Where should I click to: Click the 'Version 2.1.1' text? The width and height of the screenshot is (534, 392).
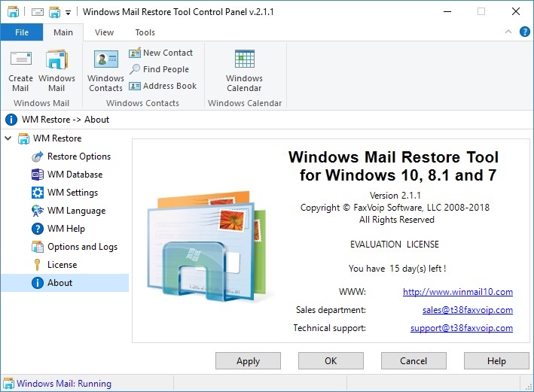(395, 196)
